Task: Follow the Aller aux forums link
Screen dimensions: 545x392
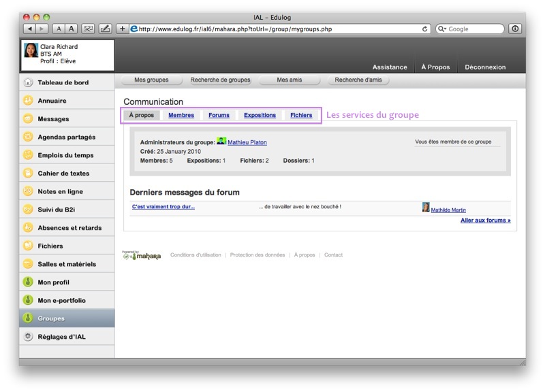Action: (485, 220)
